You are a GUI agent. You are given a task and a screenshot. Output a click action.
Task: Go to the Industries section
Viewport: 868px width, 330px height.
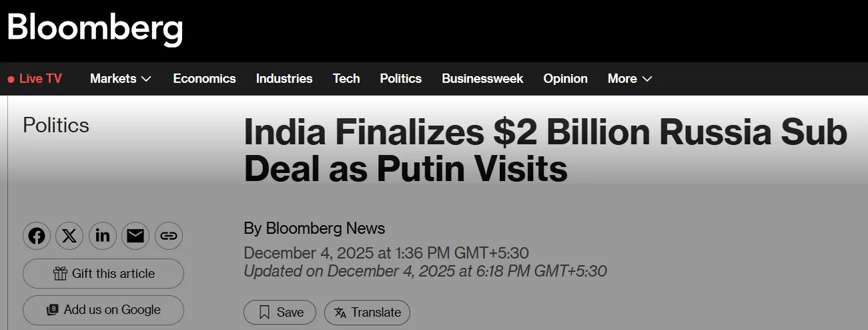[284, 79]
